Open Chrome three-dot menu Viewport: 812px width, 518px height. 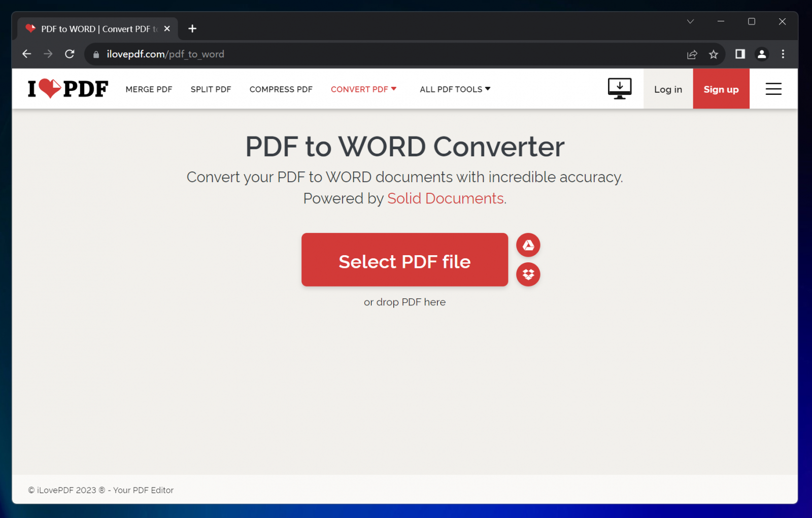[x=783, y=54]
